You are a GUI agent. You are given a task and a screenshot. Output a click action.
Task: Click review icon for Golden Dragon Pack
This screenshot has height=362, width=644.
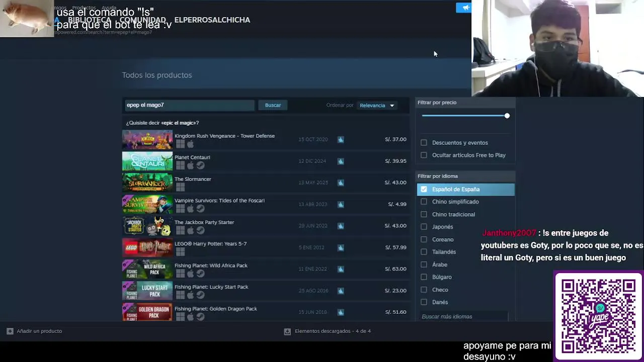[x=341, y=312]
